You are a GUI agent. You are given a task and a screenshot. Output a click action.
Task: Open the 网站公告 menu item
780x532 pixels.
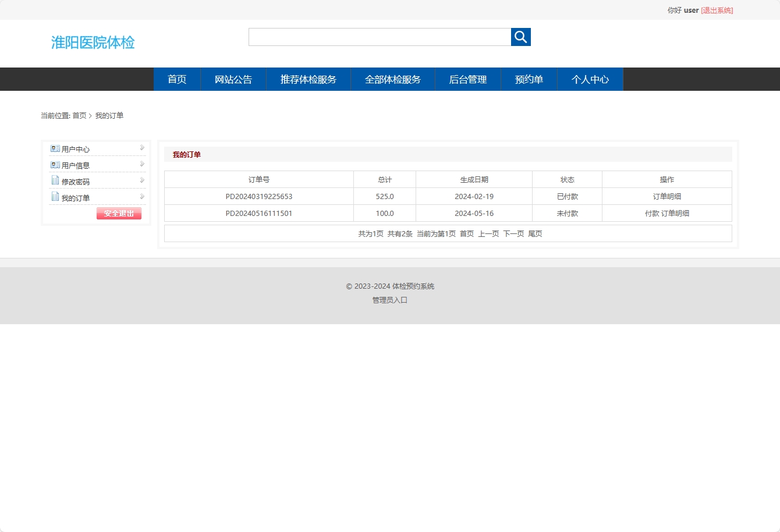233,79
